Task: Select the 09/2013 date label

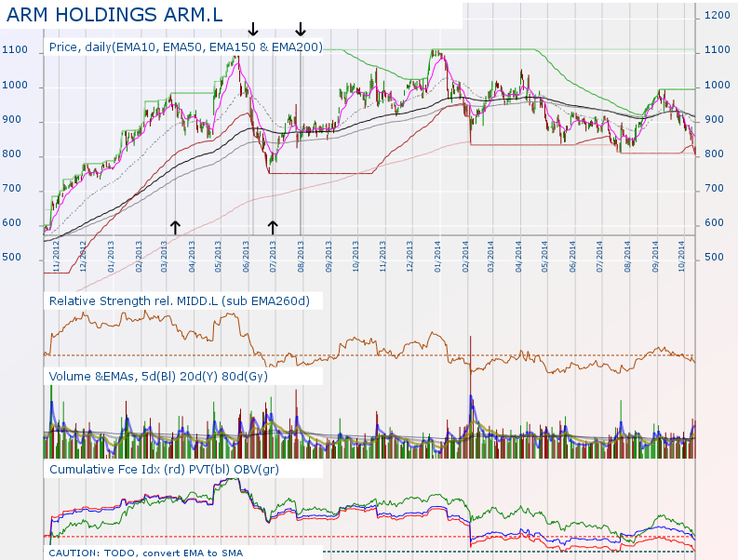Action: click(329, 257)
